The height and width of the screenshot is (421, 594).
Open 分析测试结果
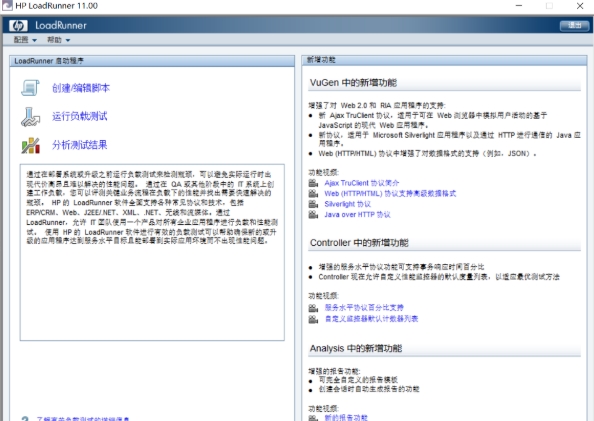(x=80, y=145)
